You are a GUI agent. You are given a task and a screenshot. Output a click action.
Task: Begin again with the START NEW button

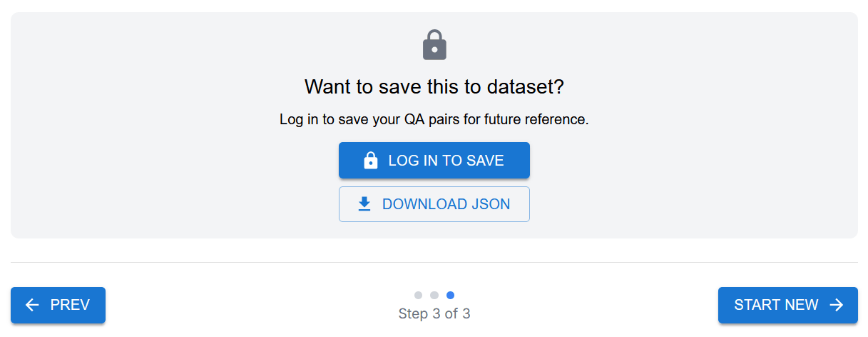pyautogui.click(x=787, y=306)
